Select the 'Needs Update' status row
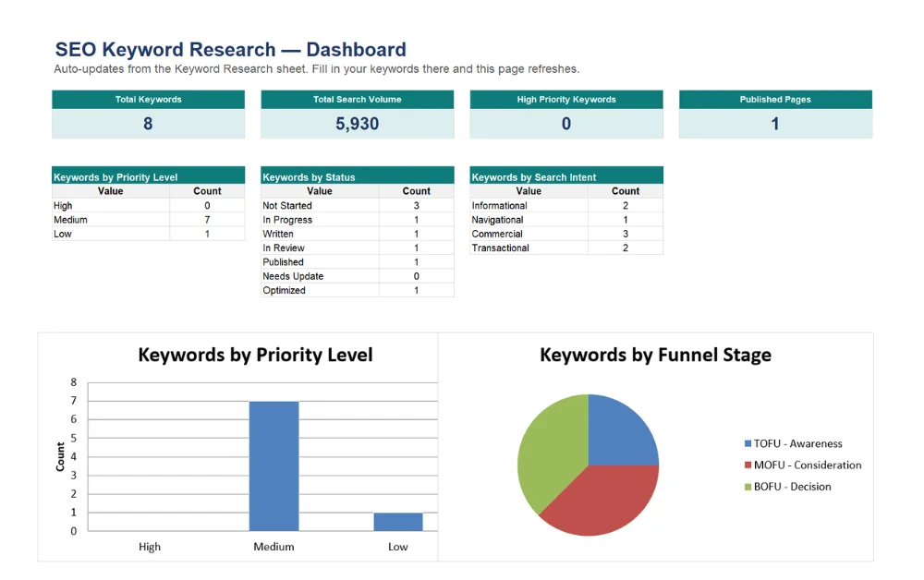 (x=357, y=276)
